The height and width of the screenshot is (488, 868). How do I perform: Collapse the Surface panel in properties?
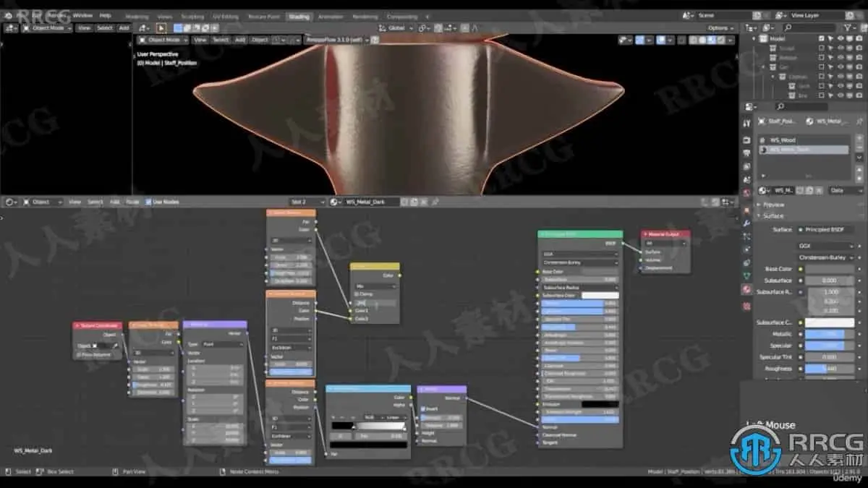pos(773,215)
